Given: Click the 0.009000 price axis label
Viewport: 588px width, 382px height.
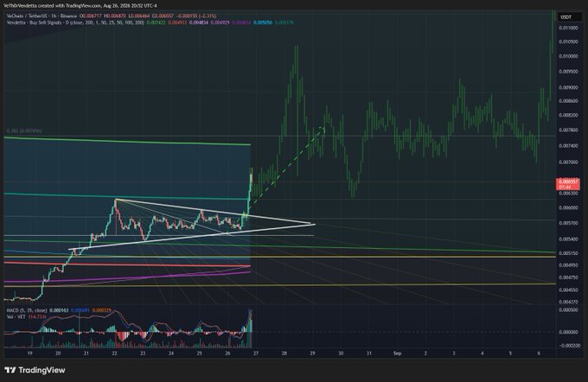Looking at the screenshot, I should pyautogui.click(x=568, y=87).
